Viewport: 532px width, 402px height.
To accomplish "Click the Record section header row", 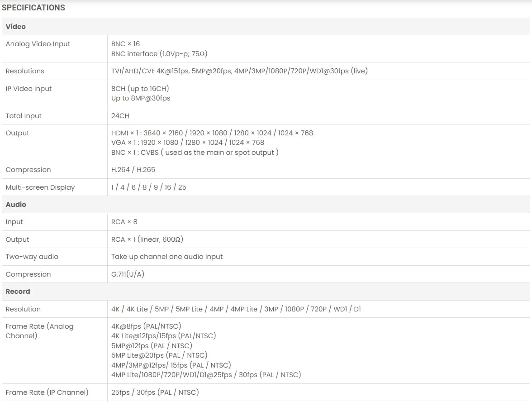I will [18, 292].
